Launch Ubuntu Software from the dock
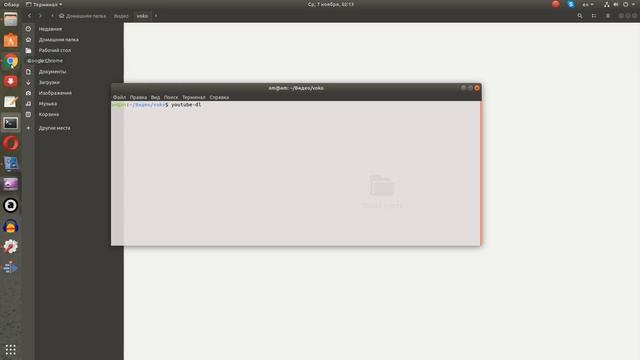This screenshot has height=360, width=640. (x=11, y=40)
